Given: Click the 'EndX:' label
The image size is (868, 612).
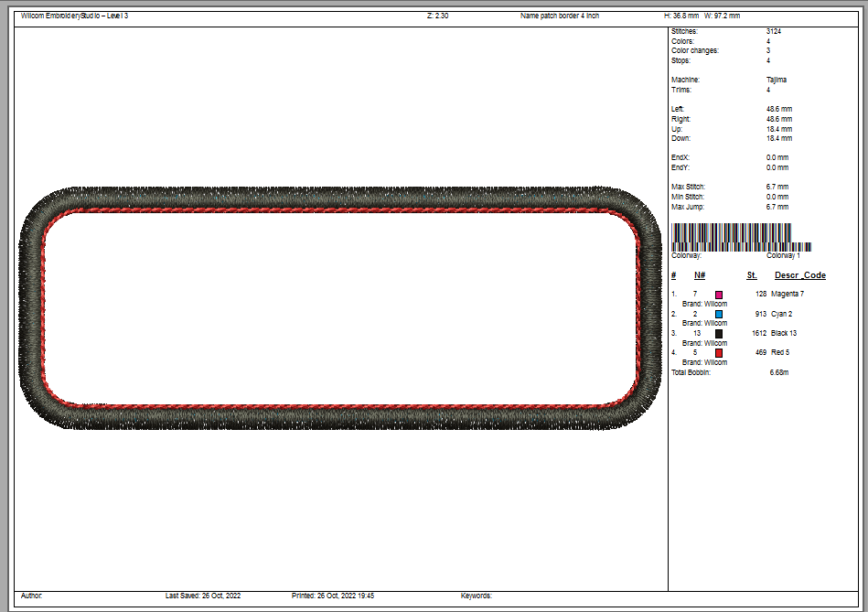Looking at the screenshot, I should point(680,158).
